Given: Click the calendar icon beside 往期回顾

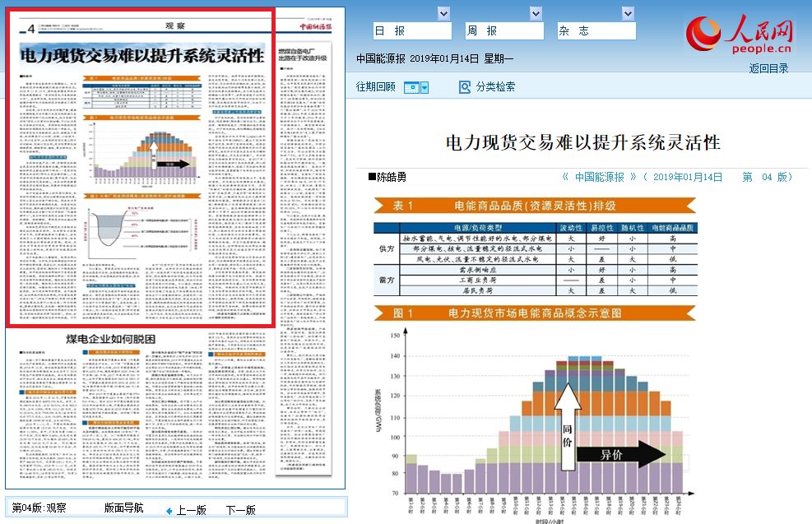Looking at the screenshot, I should click(x=411, y=87).
